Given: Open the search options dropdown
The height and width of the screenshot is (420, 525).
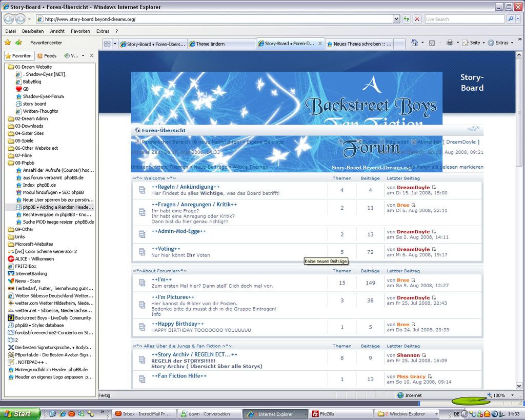Looking at the screenshot, I should (518, 19).
